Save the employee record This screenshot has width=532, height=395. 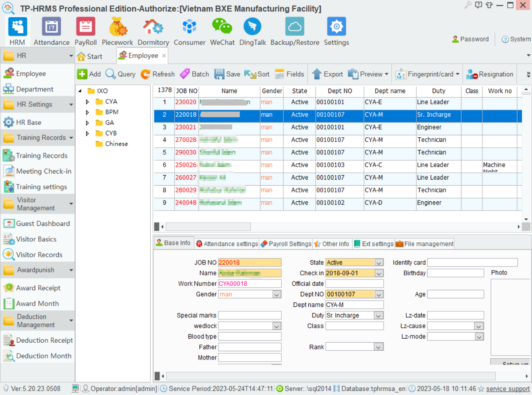[227, 74]
